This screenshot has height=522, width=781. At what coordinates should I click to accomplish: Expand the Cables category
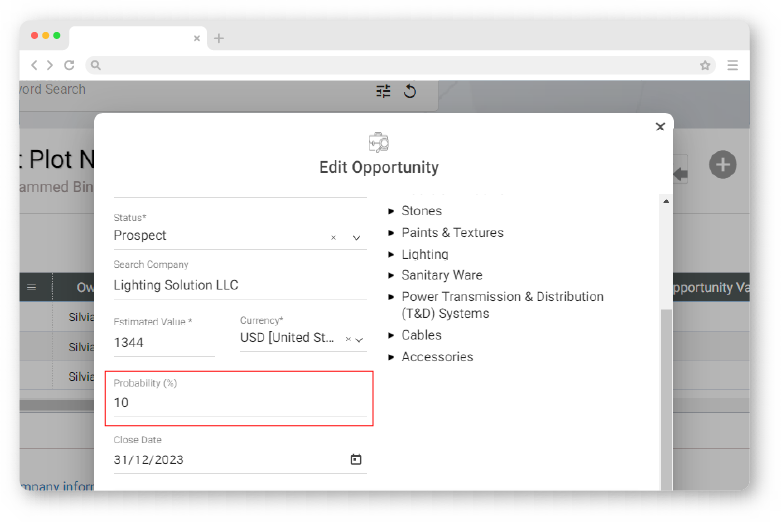[391, 335]
